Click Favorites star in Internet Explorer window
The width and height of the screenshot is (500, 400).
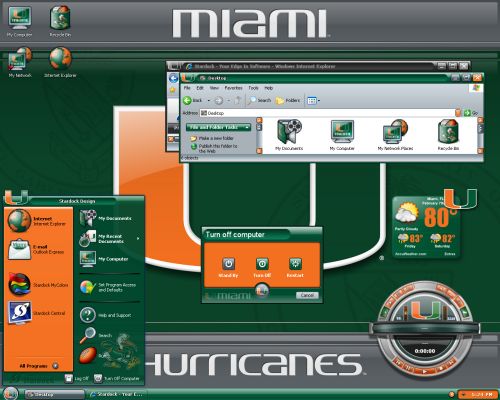point(172,90)
